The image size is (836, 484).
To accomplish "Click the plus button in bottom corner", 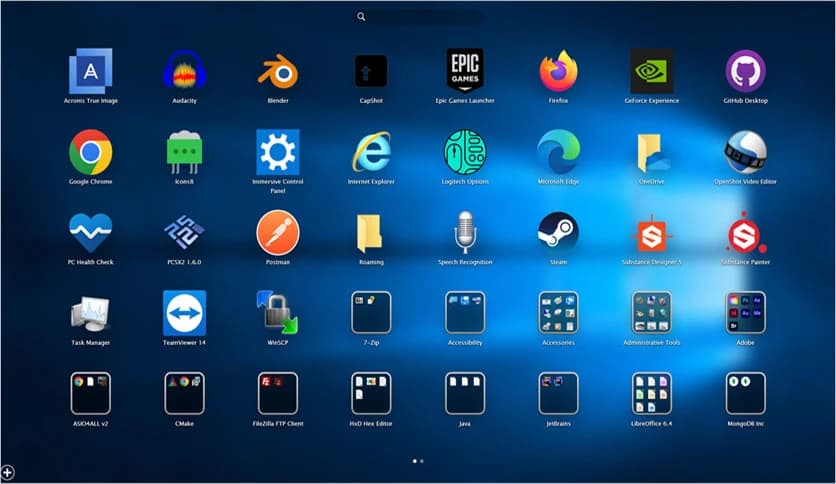I will click(7, 472).
